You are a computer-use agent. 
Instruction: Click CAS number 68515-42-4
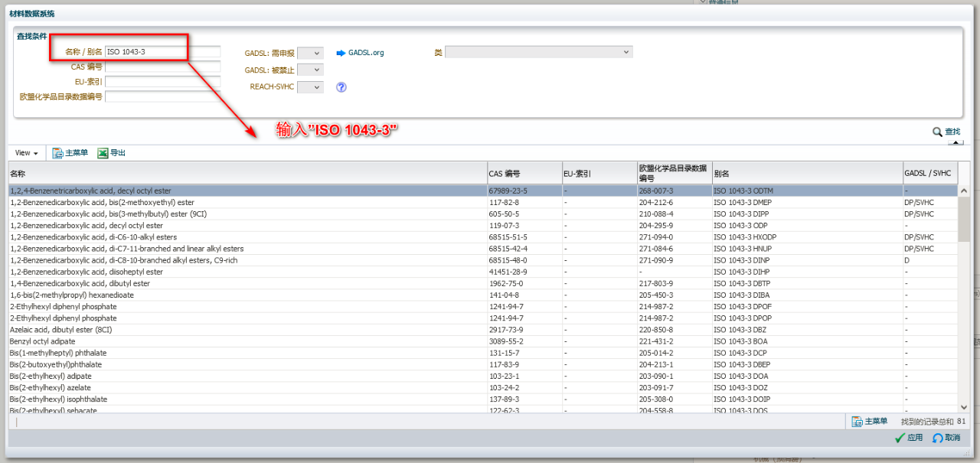tap(508, 249)
